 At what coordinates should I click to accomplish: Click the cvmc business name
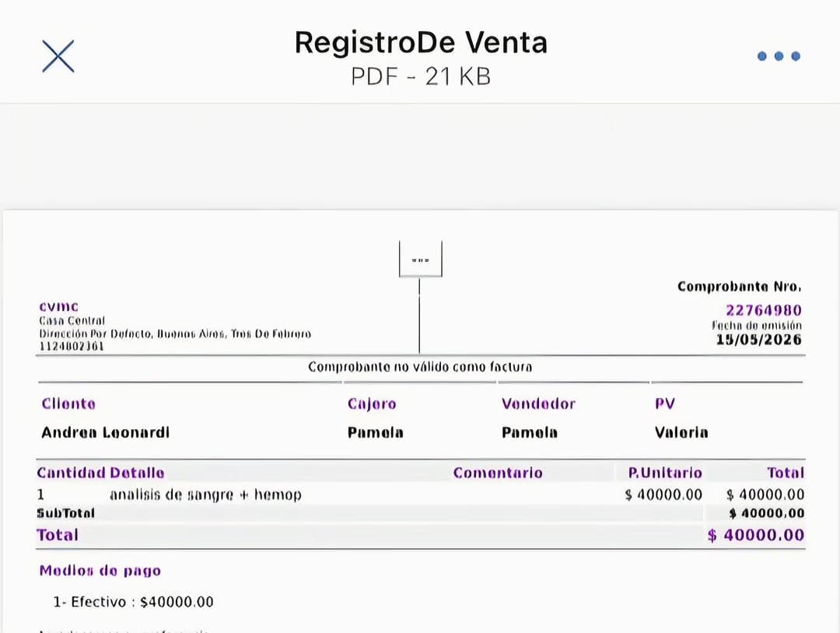click(59, 307)
